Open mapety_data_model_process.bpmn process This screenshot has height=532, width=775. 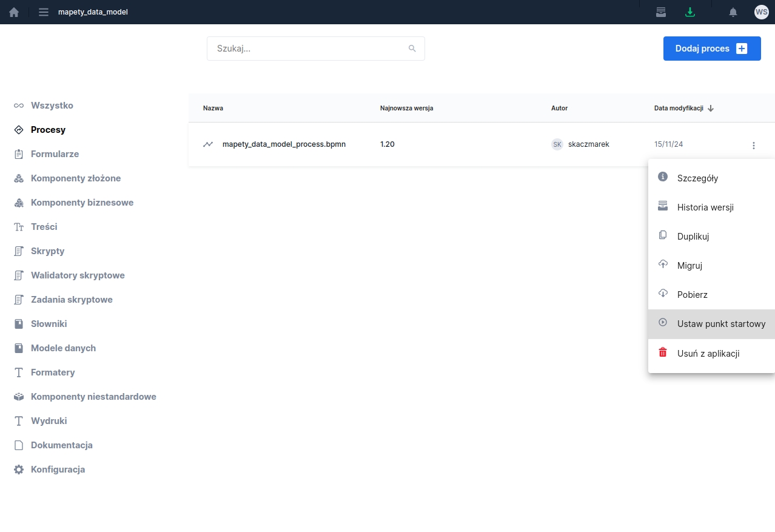coord(284,144)
